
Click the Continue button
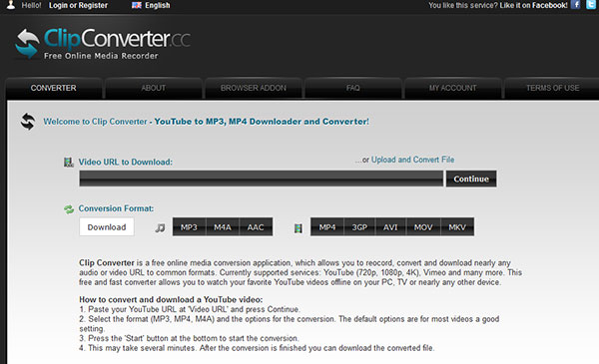471,179
